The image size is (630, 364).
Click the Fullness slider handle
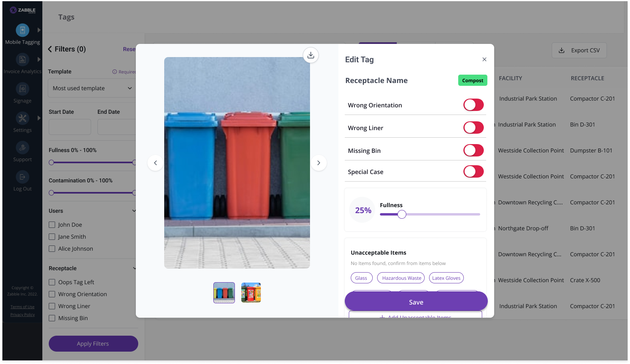402,214
